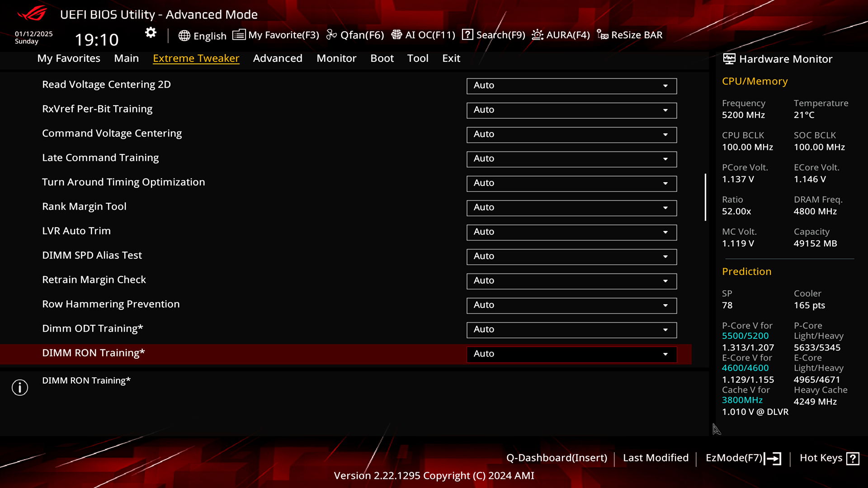Navigate to the Advanced tab

click(277, 58)
